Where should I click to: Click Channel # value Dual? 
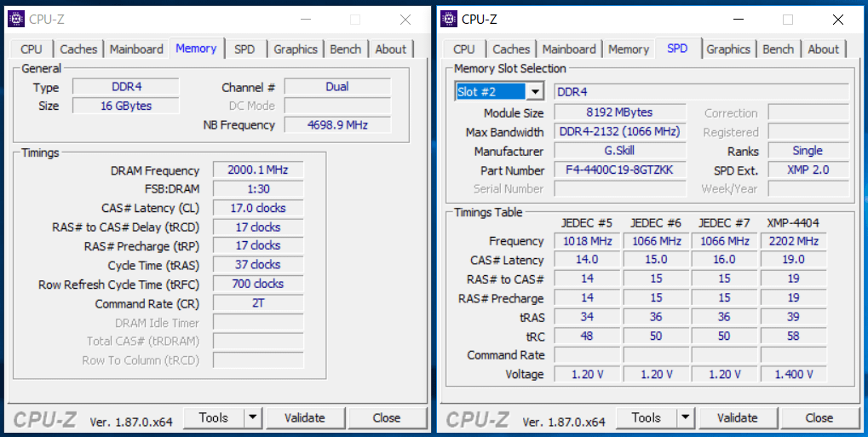tap(337, 87)
